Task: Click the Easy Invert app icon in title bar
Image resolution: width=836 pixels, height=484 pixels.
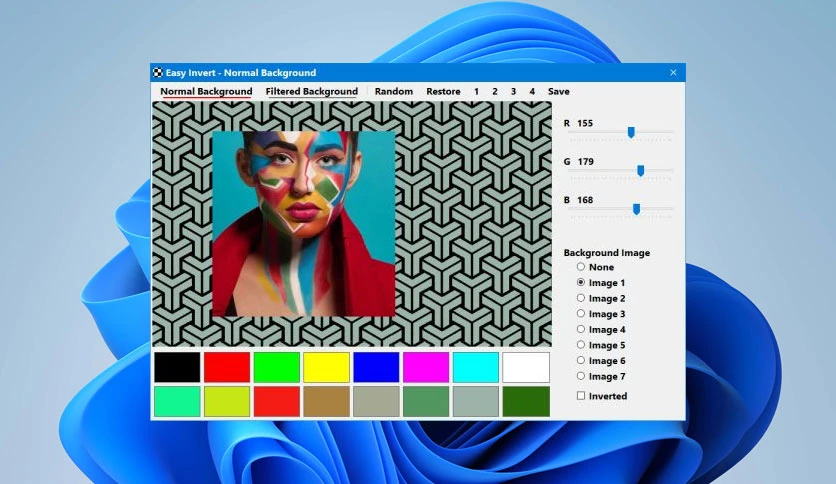Action: click(157, 72)
